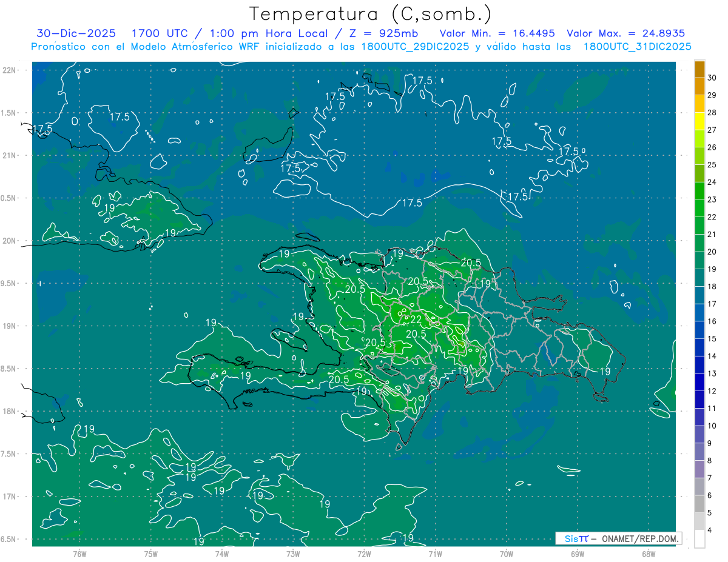This screenshot has height=562, width=728.
Task: Click the 75W longitude axis label
Action: pos(151,554)
